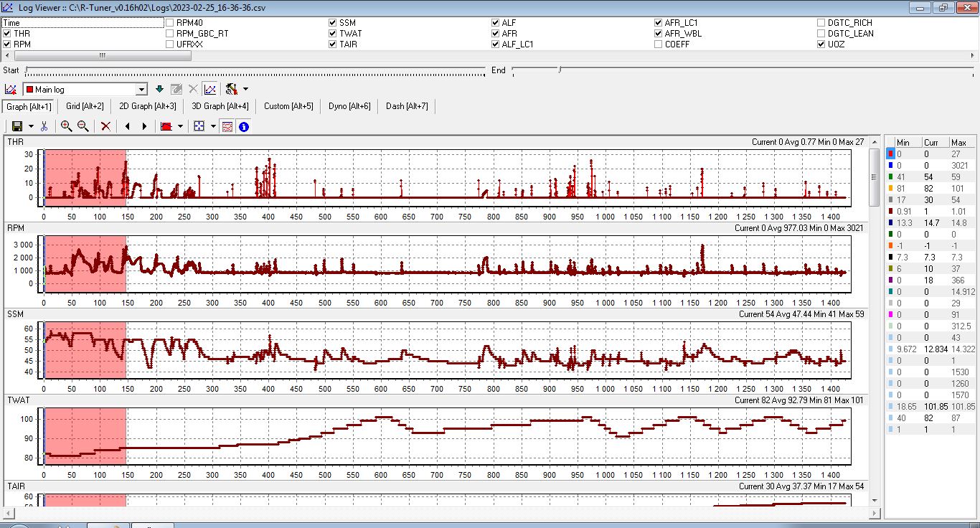Click the green down-arrow load log icon

point(159,90)
